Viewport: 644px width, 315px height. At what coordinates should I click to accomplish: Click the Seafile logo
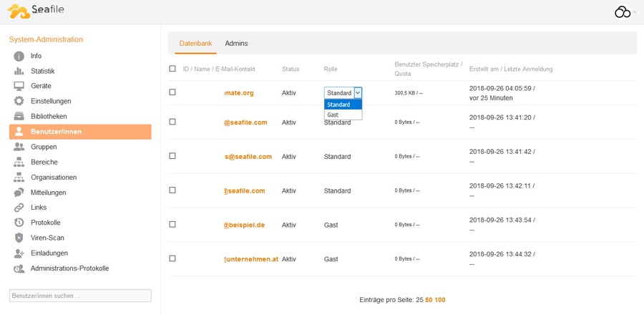[36, 11]
